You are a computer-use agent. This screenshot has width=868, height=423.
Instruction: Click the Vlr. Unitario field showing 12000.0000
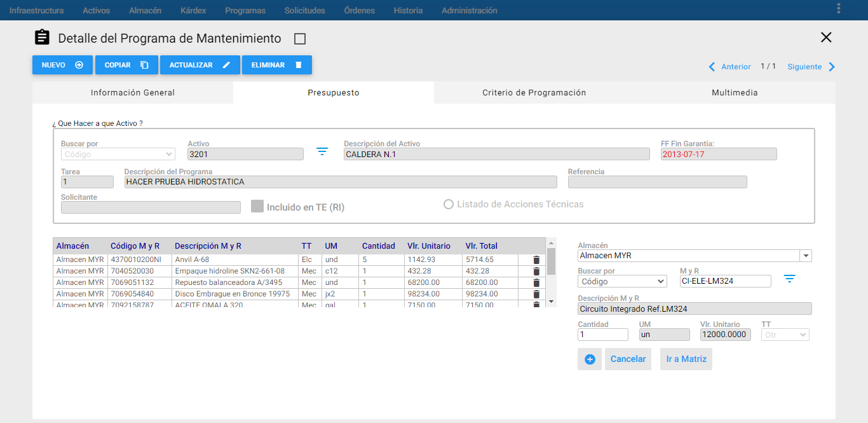click(726, 335)
